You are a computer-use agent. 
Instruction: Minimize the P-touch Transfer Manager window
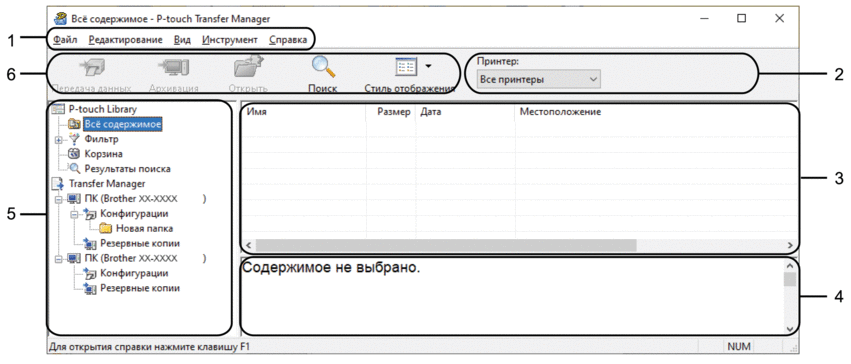coord(704,18)
